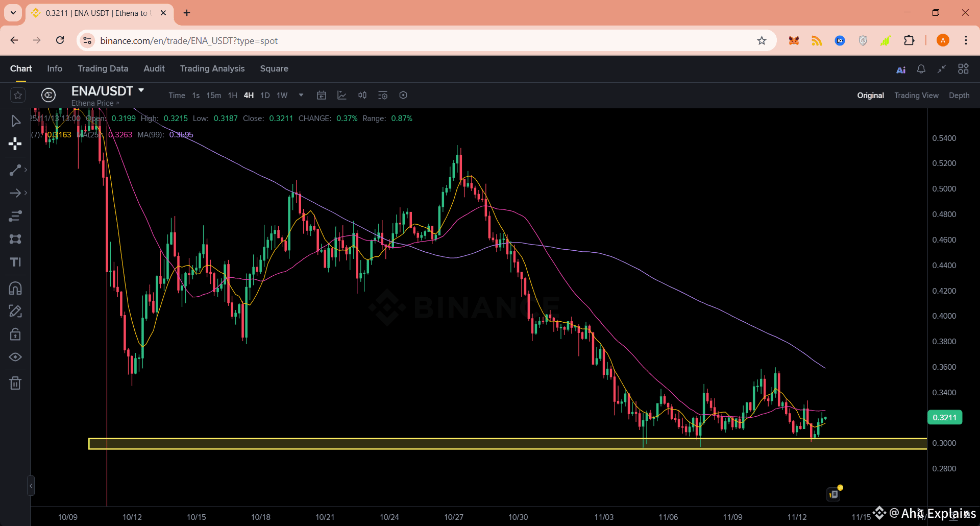Open the Audit tab
The width and height of the screenshot is (980, 526).
coord(154,68)
